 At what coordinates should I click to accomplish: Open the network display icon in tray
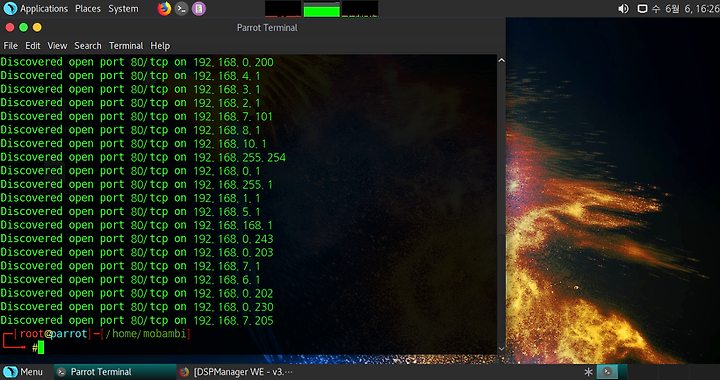point(642,9)
